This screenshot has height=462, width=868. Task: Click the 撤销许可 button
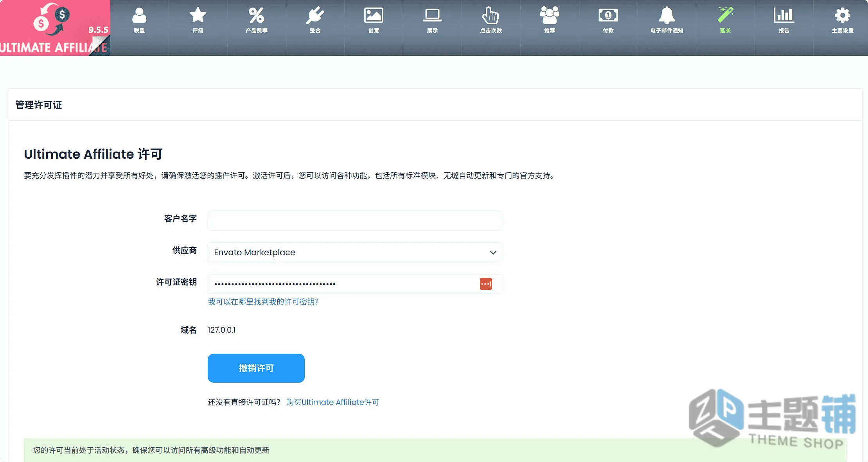(256, 368)
